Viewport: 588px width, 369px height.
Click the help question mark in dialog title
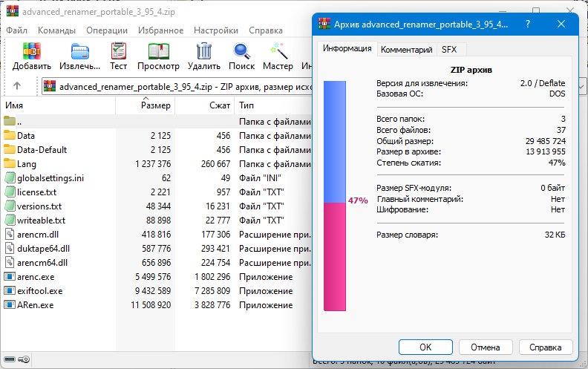point(528,24)
